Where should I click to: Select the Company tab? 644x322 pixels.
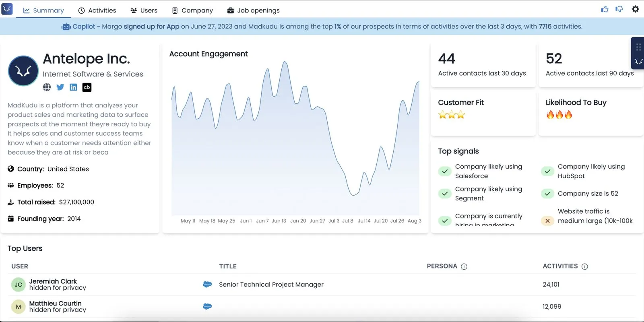click(192, 10)
